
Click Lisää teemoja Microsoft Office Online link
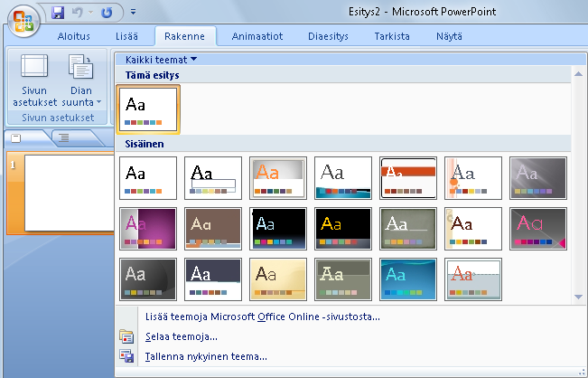[x=263, y=317]
